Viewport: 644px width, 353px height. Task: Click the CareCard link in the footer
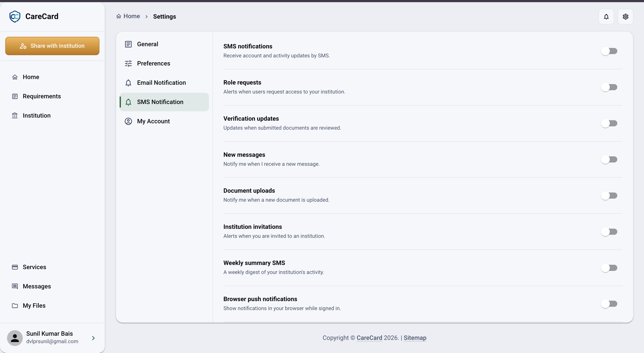(x=369, y=338)
